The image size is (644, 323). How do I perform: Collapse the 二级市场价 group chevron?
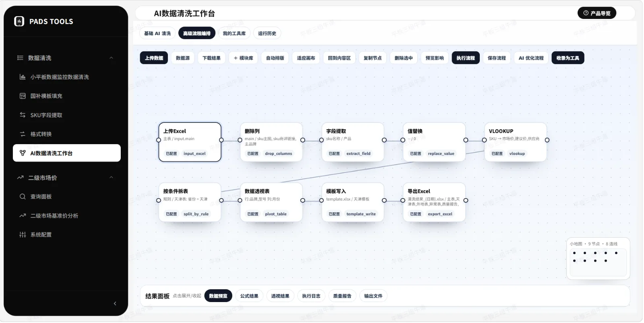[111, 178]
